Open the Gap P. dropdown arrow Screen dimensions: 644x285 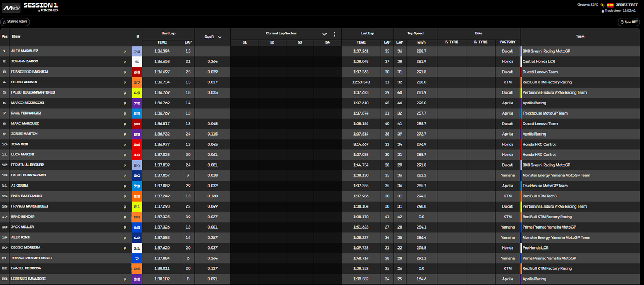[220, 37]
